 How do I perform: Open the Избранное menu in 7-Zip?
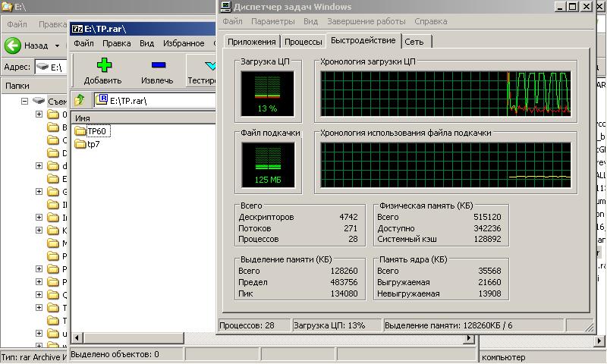(183, 43)
